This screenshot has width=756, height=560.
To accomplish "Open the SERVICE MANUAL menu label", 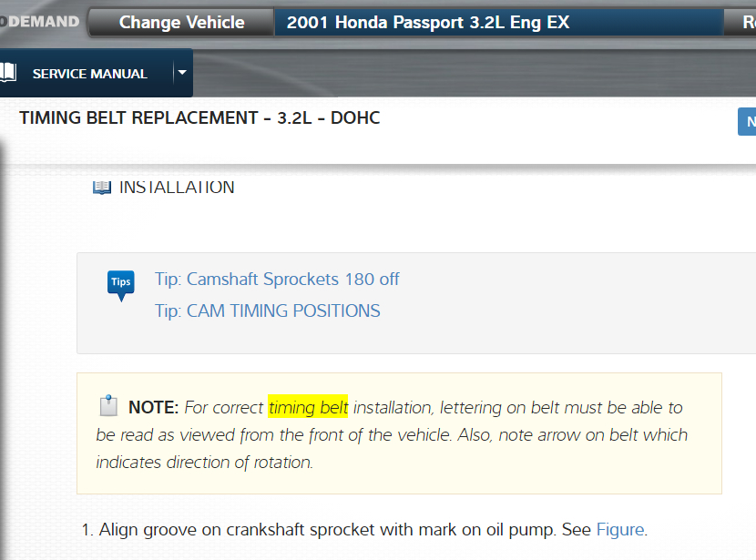I will [x=89, y=74].
